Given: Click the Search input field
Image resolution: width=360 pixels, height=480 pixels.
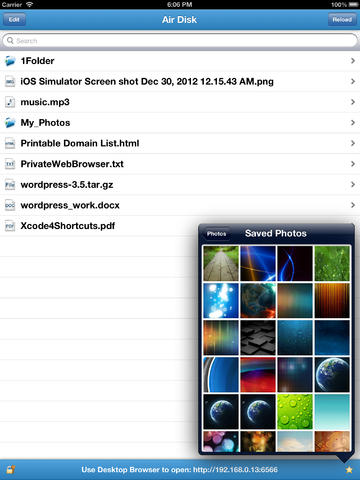Looking at the screenshot, I should [x=180, y=41].
